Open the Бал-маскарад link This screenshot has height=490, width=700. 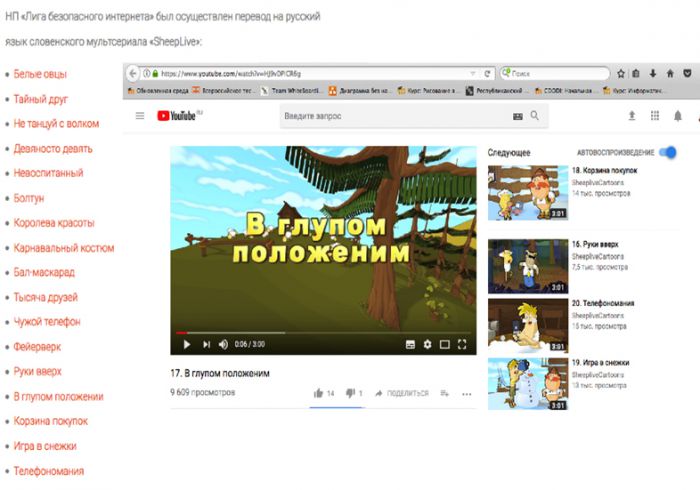(x=44, y=272)
